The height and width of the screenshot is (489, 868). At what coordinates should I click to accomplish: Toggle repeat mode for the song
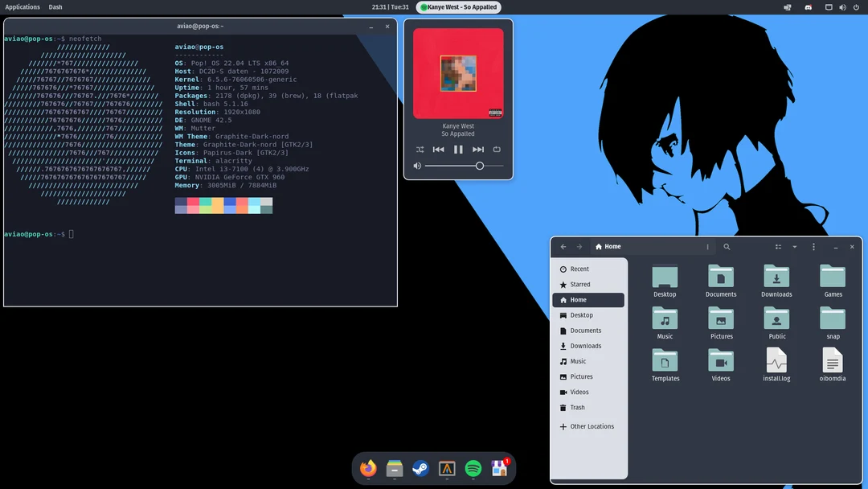coord(497,149)
